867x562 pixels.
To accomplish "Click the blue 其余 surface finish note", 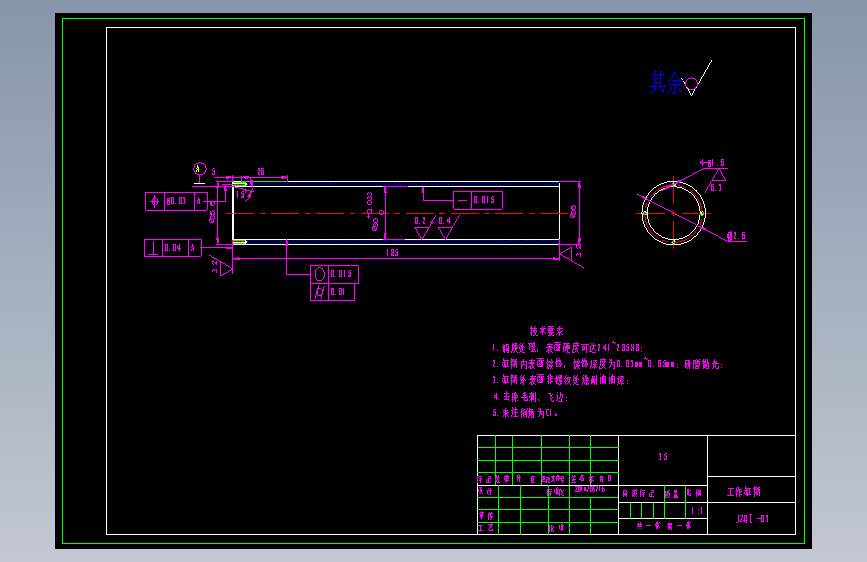I will pos(667,83).
